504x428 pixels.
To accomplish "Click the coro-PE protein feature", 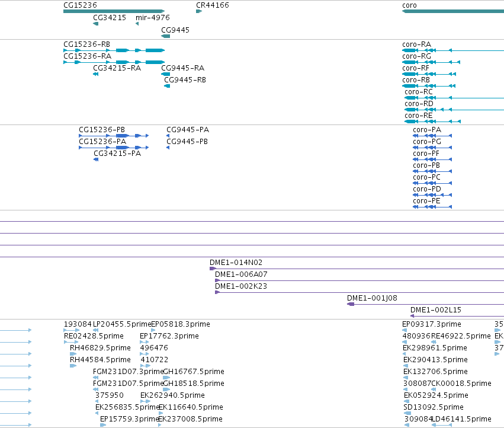I will pos(432,207).
